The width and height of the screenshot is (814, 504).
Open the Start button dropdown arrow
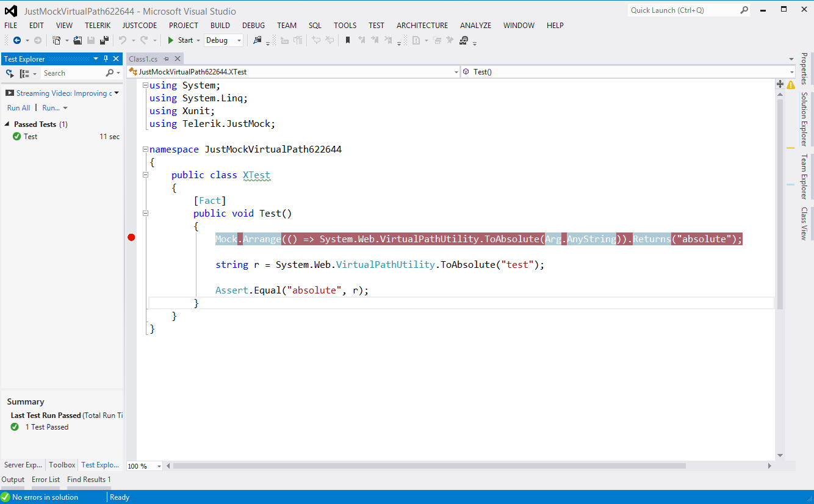(x=198, y=40)
